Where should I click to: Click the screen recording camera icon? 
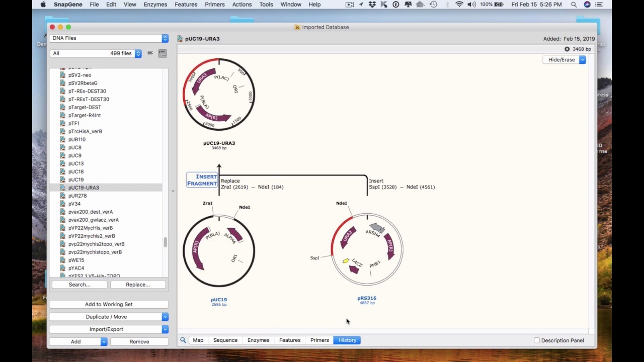pyautogui.click(x=350, y=5)
